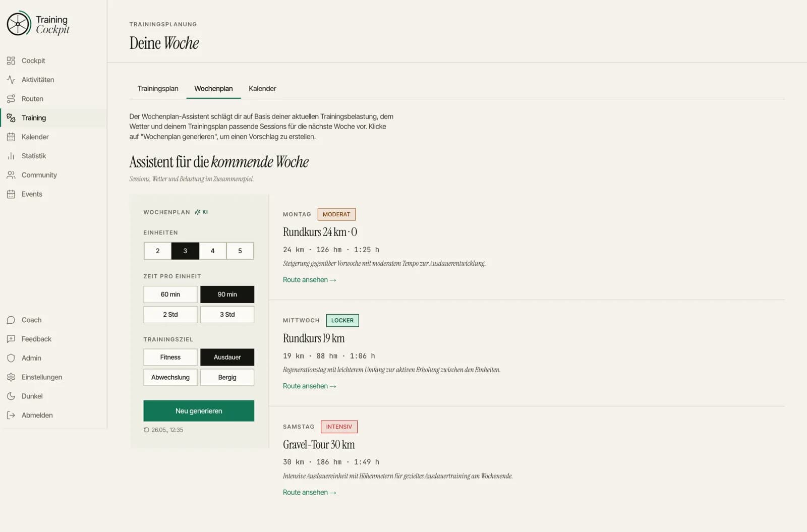Click the KI sparkle icon beside Wochenplan
Image resolution: width=807 pixels, height=532 pixels.
tap(197, 212)
